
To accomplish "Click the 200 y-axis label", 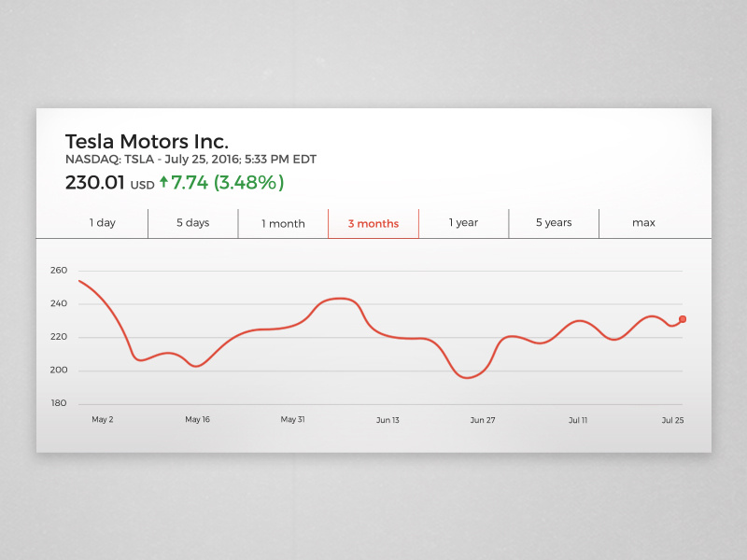I will coord(59,370).
